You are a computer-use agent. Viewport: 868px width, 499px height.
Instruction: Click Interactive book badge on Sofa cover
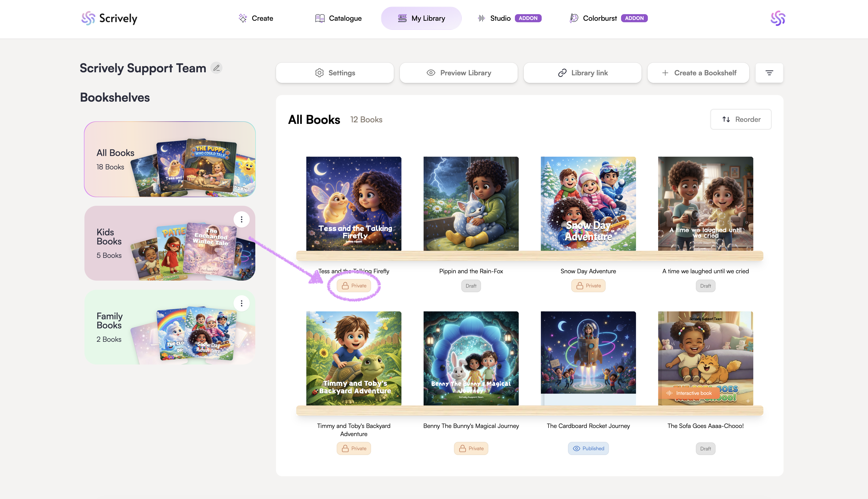[689, 393]
